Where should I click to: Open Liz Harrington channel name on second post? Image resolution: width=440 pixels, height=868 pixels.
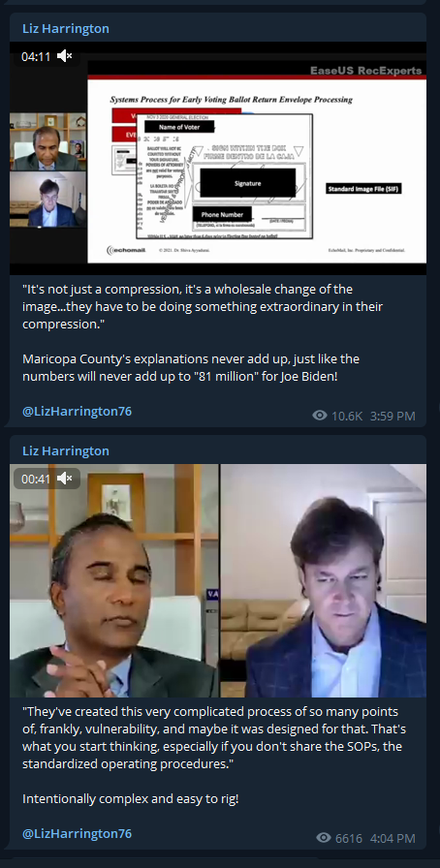coord(65,450)
